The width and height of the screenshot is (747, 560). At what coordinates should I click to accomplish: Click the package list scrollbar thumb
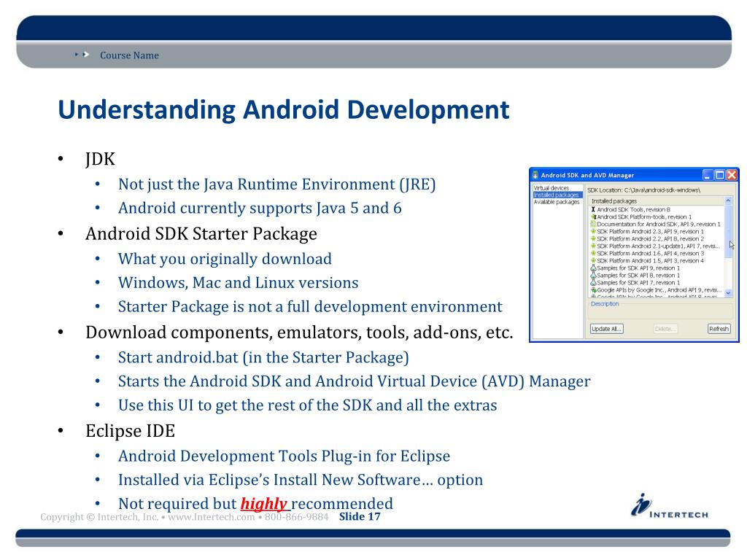point(728,231)
